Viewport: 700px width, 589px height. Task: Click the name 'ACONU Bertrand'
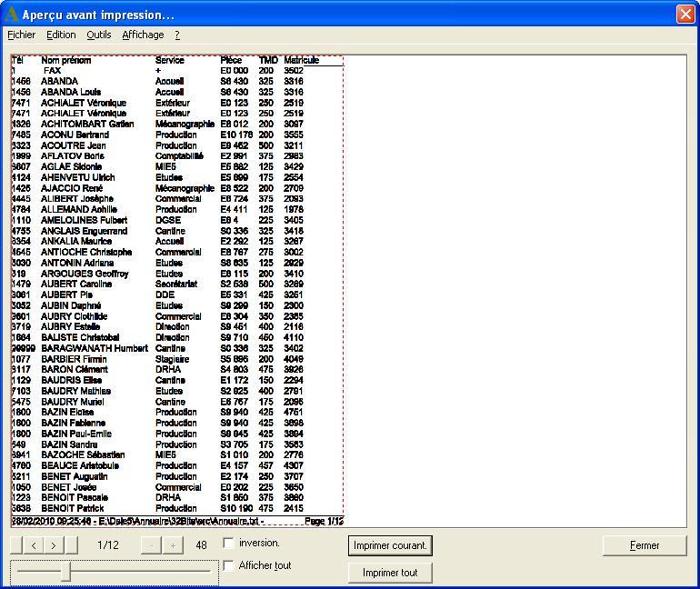click(75, 135)
